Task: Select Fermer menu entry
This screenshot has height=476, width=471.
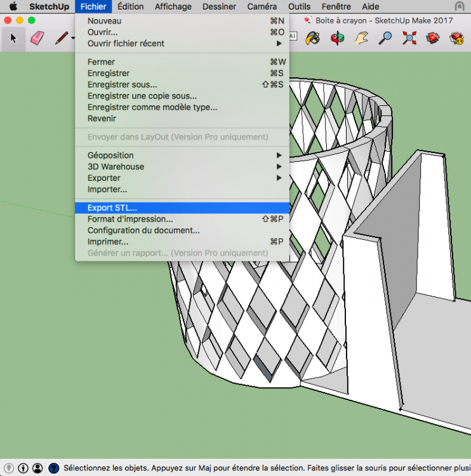Action: [x=182, y=62]
